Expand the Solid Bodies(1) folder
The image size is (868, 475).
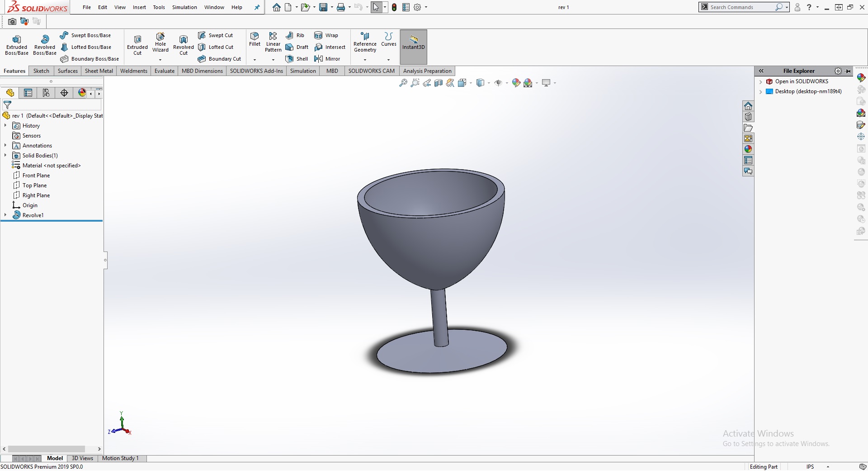5,155
